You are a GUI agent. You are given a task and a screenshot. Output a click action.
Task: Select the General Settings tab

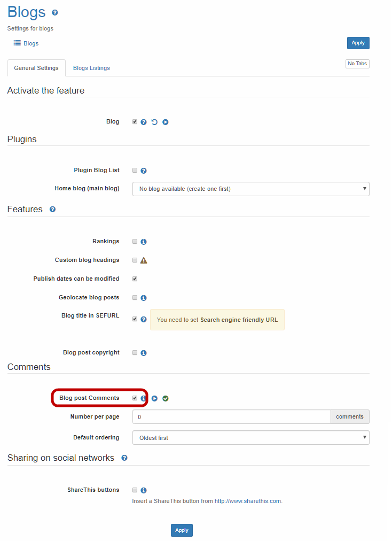pyautogui.click(x=36, y=68)
